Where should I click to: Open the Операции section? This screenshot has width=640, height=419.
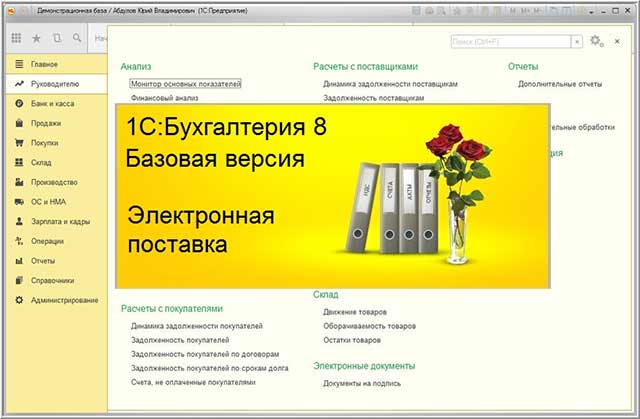[57, 241]
